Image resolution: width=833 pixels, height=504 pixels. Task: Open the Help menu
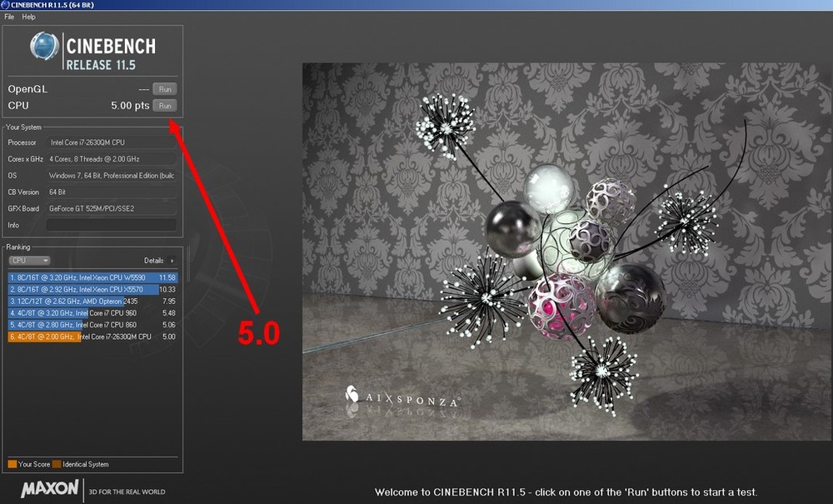[x=28, y=17]
